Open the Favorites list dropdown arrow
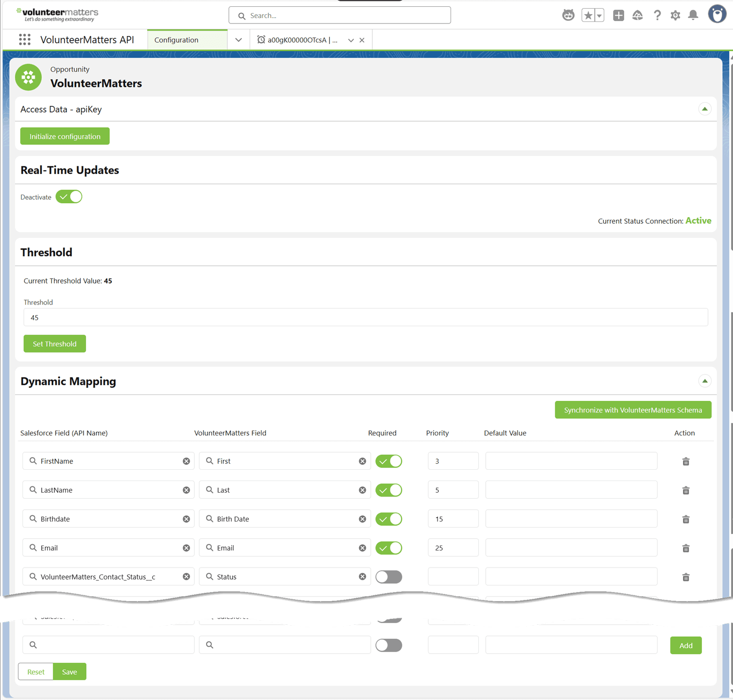 pyautogui.click(x=599, y=15)
